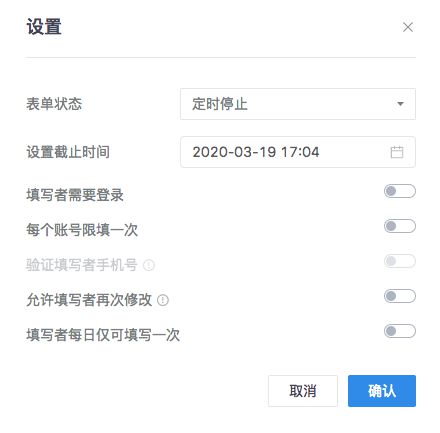
Task: Click the 设置 dialog title
Action: pyautogui.click(x=44, y=27)
